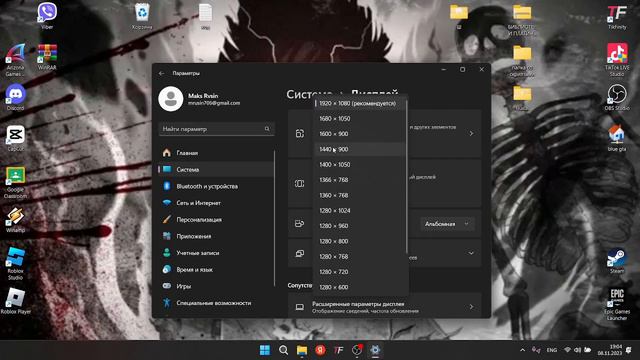Choose 1600 × 900 from the list
Image resolution: width=640 pixels, height=360 pixels.
360,134
